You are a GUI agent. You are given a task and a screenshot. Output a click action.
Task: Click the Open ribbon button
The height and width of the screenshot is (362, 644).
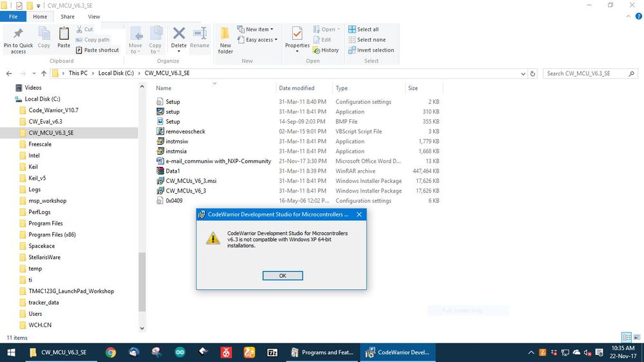pos(327,29)
